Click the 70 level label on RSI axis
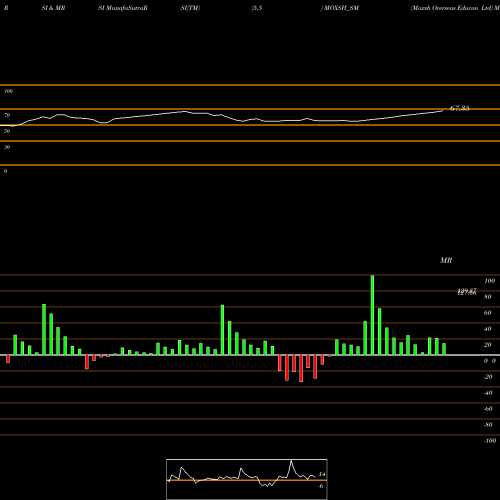 pyautogui.click(x=7, y=115)
